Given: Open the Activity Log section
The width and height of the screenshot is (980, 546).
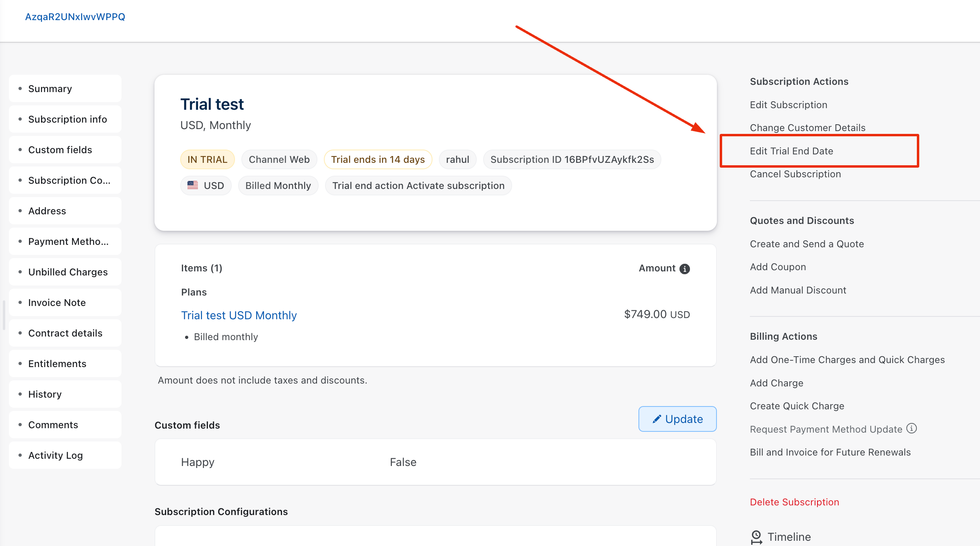Looking at the screenshot, I should point(55,455).
